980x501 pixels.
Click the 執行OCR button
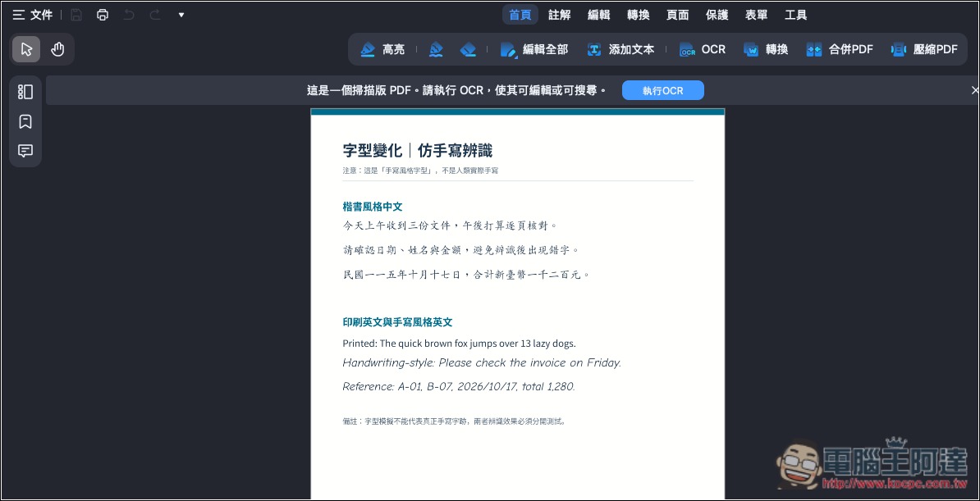[663, 90]
